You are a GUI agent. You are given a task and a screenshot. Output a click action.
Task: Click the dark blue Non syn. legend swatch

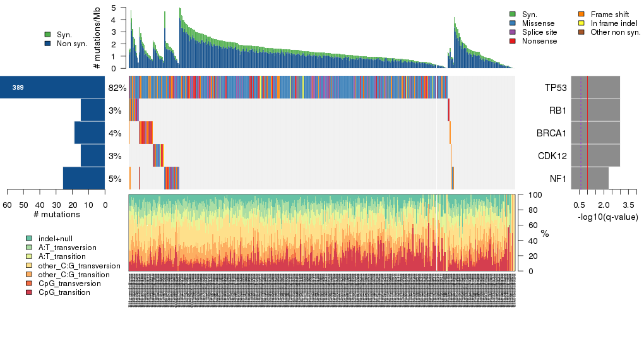coord(47,44)
